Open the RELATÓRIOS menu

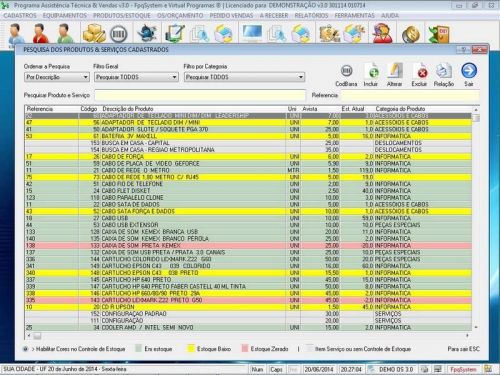pos(311,16)
